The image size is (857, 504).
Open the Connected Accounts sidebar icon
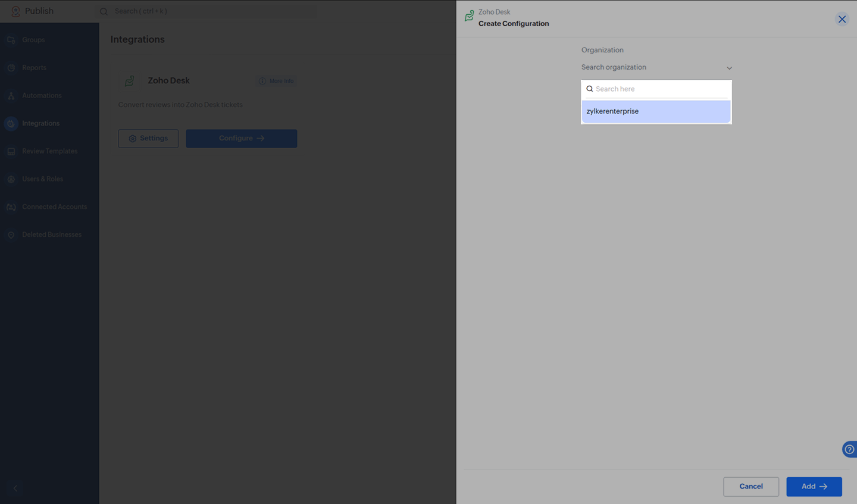(x=11, y=207)
